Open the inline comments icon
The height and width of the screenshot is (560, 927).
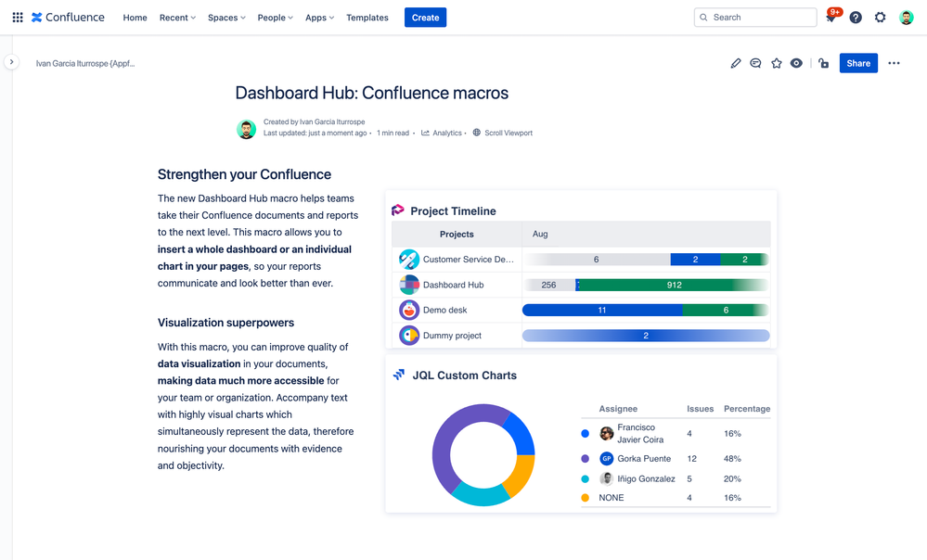(x=756, y=63)
